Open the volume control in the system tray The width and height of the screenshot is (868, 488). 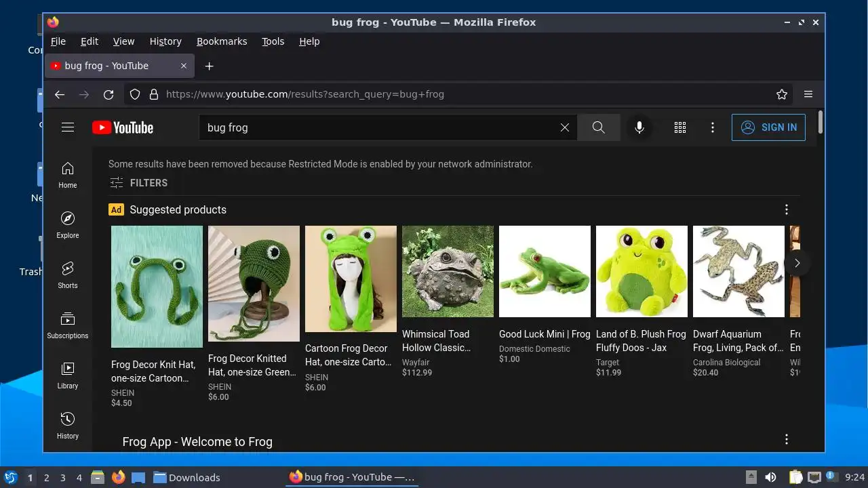770,477
